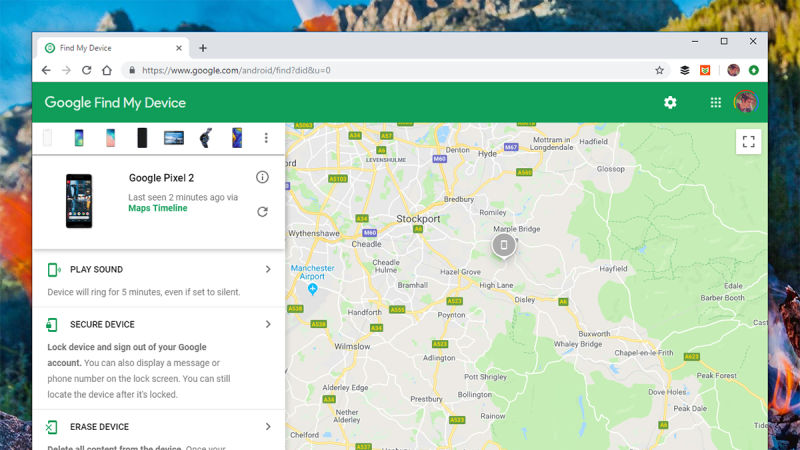Click the Manchester Airport map marker
This screenshot has width=800, height=450.
(x=313, y=289)
